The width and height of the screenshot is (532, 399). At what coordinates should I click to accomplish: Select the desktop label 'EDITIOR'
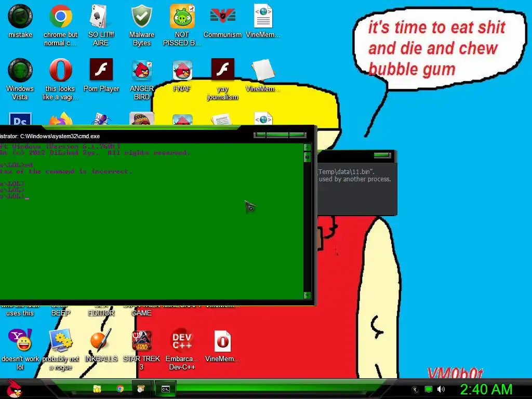(101, 313)
